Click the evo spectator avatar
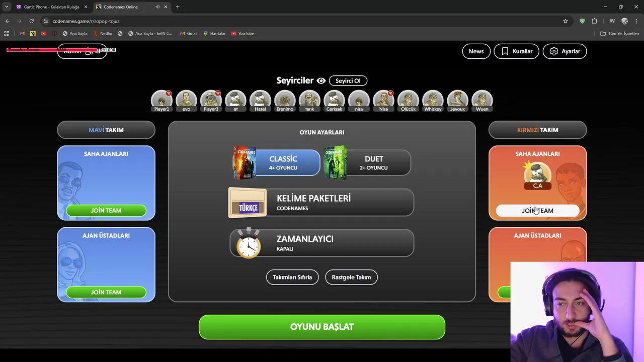This screenshot has height=362, width=644. click(x=186, y=100)
